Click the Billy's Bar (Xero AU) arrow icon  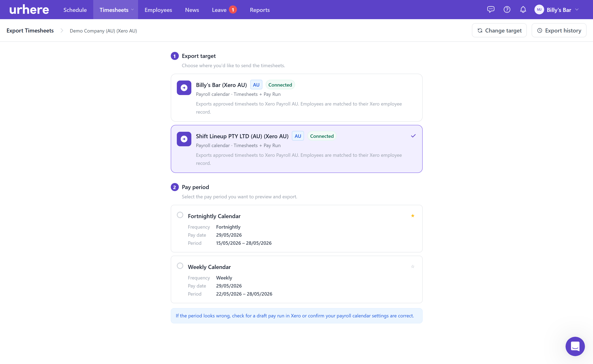184,88
